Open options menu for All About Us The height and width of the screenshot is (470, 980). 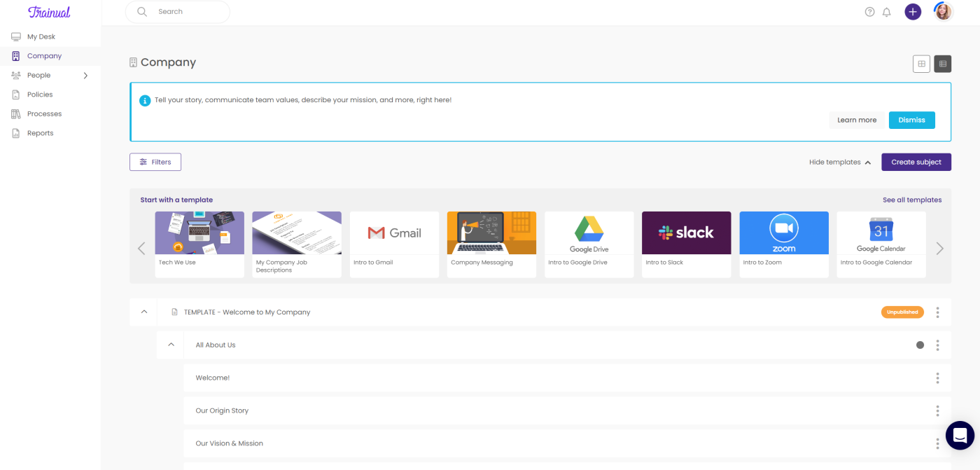coord(937,345)
